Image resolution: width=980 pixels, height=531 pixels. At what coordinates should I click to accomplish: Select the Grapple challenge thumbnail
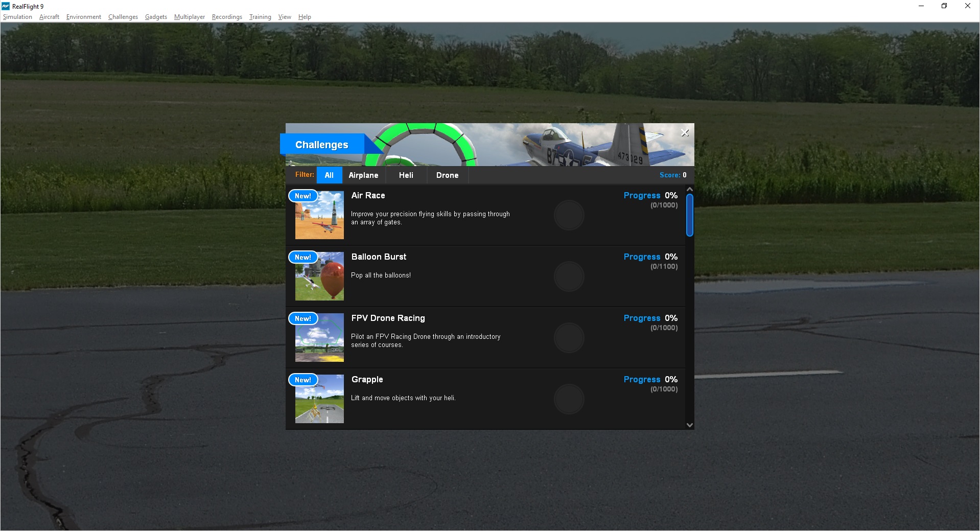[x=319, y=399]
